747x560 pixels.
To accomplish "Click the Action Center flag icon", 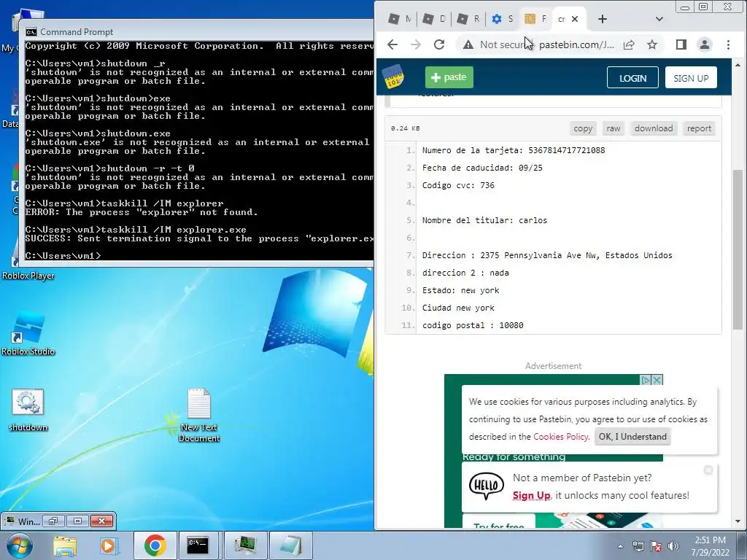I will [x=656, y=547].
